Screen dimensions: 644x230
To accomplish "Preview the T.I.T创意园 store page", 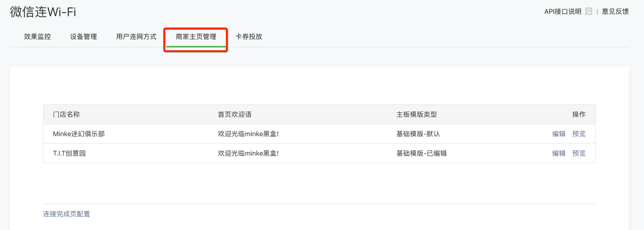I will click(579, 153).
